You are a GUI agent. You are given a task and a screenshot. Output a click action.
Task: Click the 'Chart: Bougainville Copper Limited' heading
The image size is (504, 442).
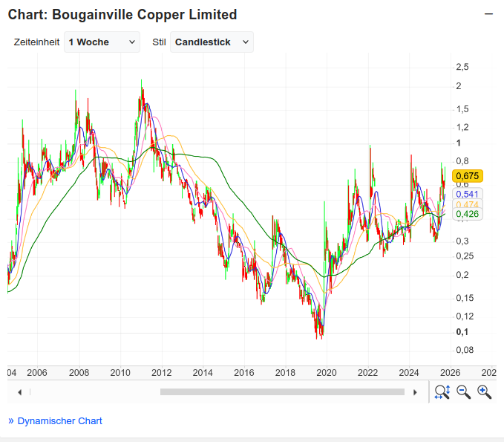122,15
